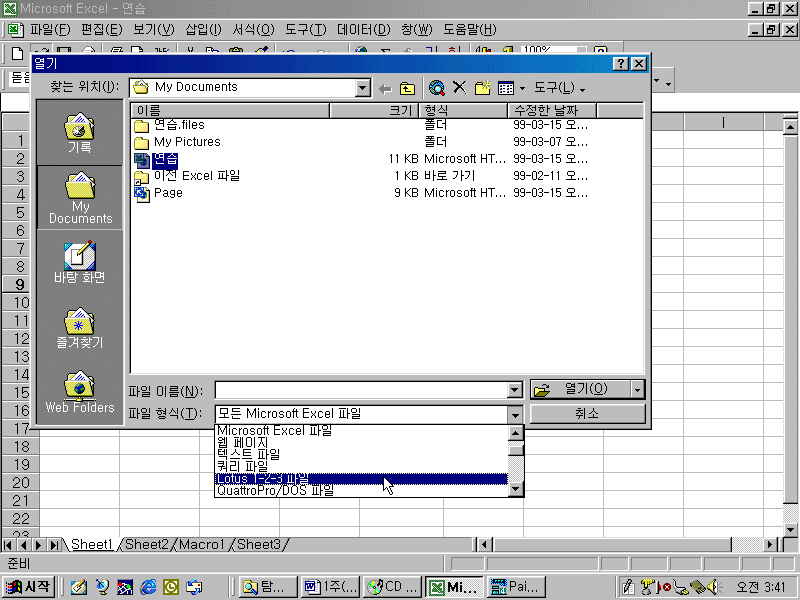The width and height of the screenshot is (800, 600).
Task: Click the 열기(O) open button
Action: pyautogui.click(x=581, y=390)
